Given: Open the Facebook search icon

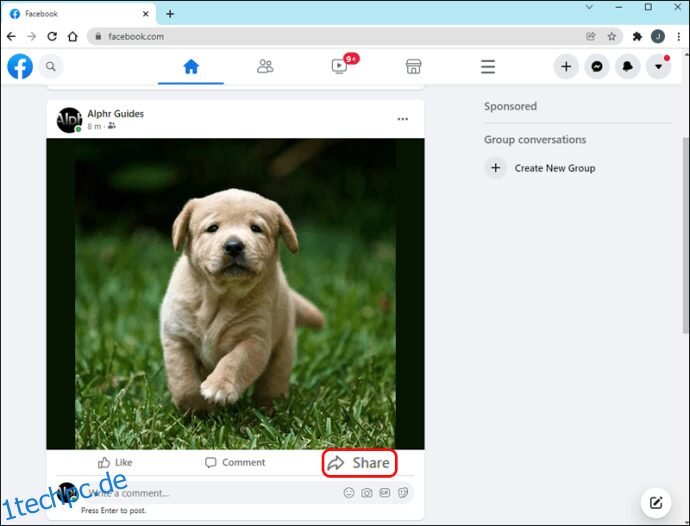Looking at the screenshot, I should point(51,66).
